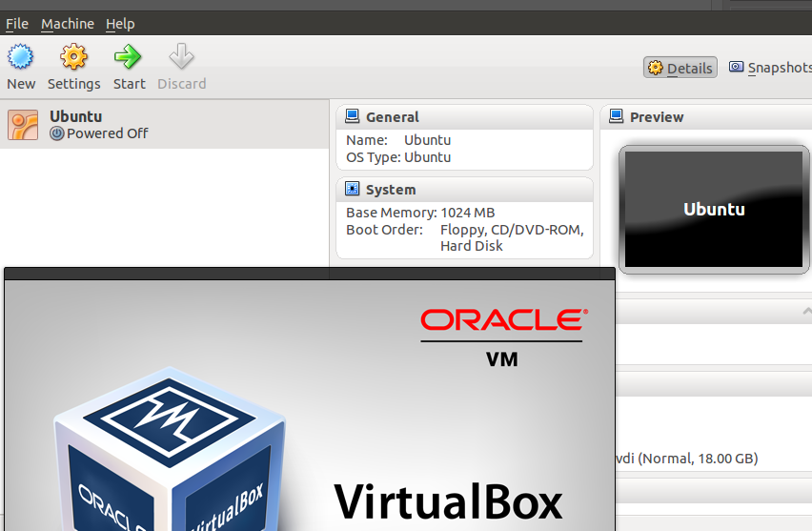Click the large 'VirtualBox' splash title
This screenshot has width=812, height=531.
click(x=448, y=501)
